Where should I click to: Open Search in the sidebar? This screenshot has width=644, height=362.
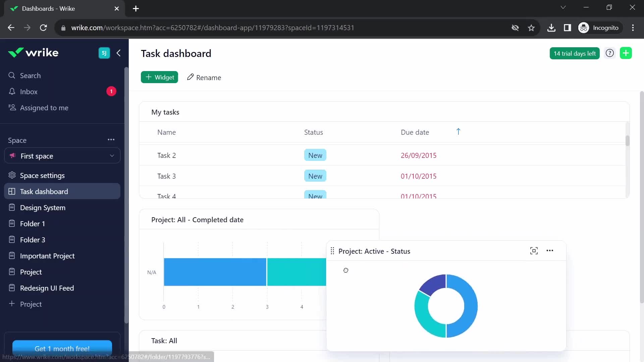pyautogui.click(x=62, y=75)
